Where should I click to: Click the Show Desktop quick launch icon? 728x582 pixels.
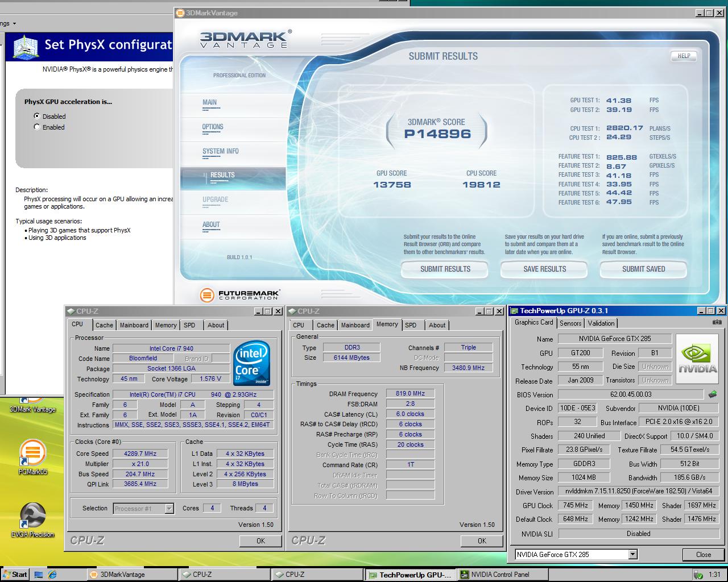[39, 574]
